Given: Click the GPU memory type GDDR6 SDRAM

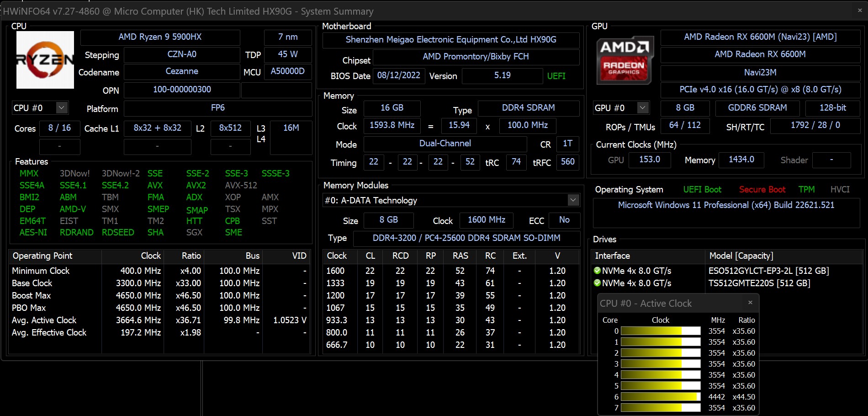Looking at the screenshot, I should coord(757,108).
